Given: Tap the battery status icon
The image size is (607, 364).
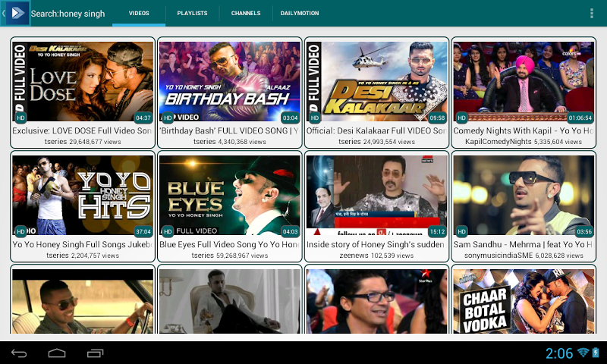Looking at the screenshot, I should pyautogui.click(x=596, y=353).
